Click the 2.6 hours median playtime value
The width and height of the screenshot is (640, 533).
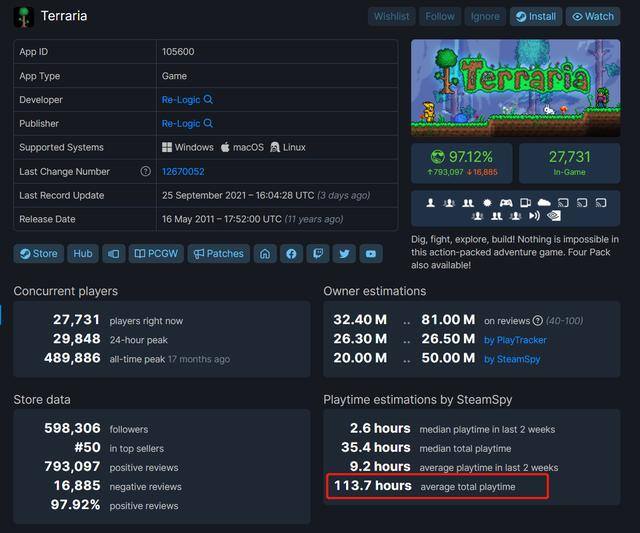point(380,428)
